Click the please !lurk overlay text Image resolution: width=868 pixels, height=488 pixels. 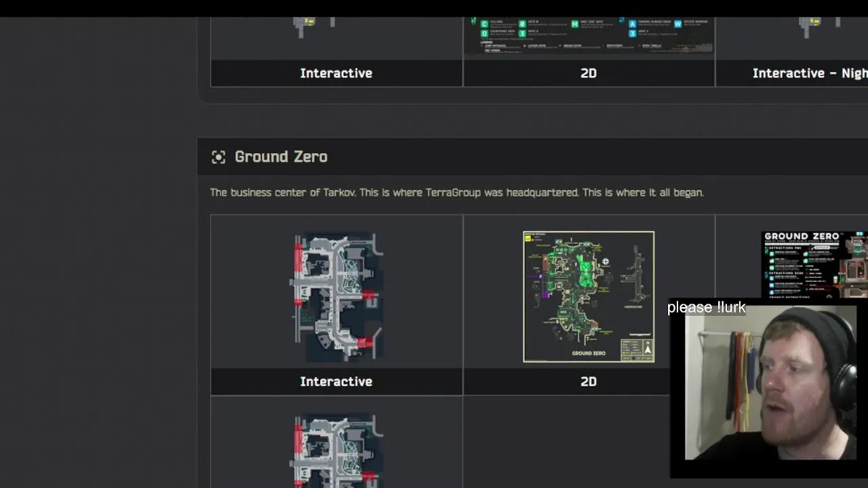pyautogui.click(x=706, y=308)
